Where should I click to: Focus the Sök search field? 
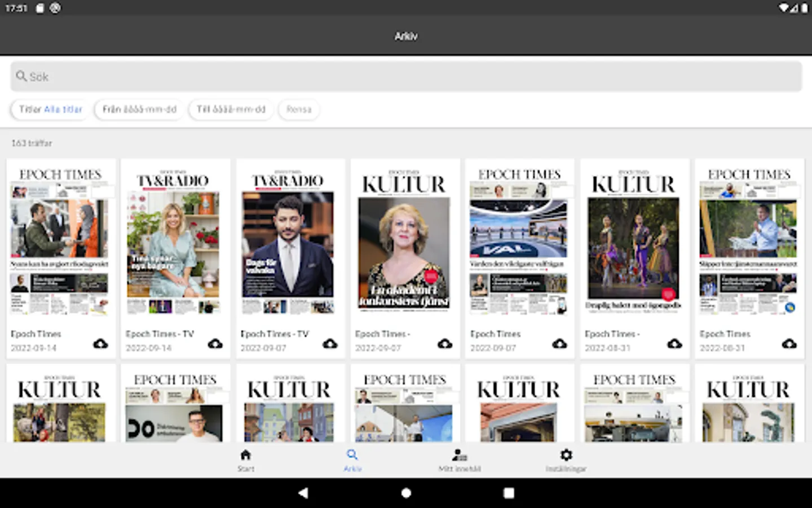coord(406,77)
